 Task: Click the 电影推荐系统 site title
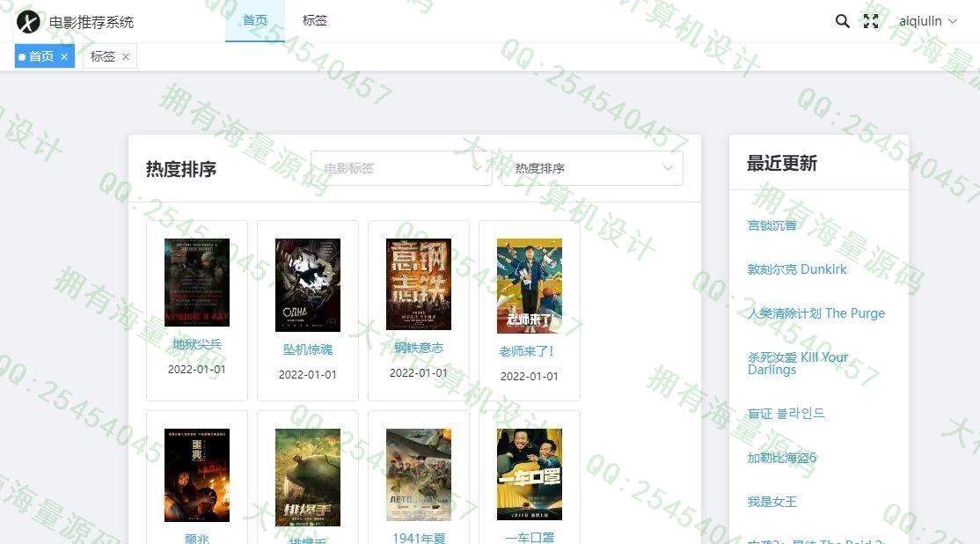[x=91, y=23]
